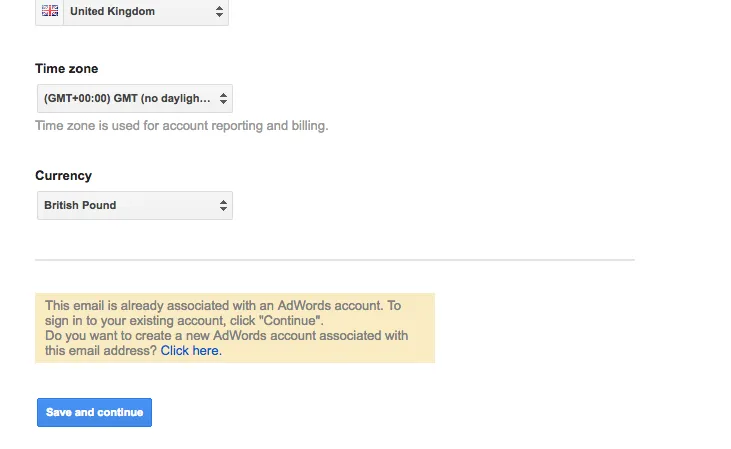This screenshot has width=731, height=449.
Task: Click the Time zone heading label
Action: [x=66, y=68]
